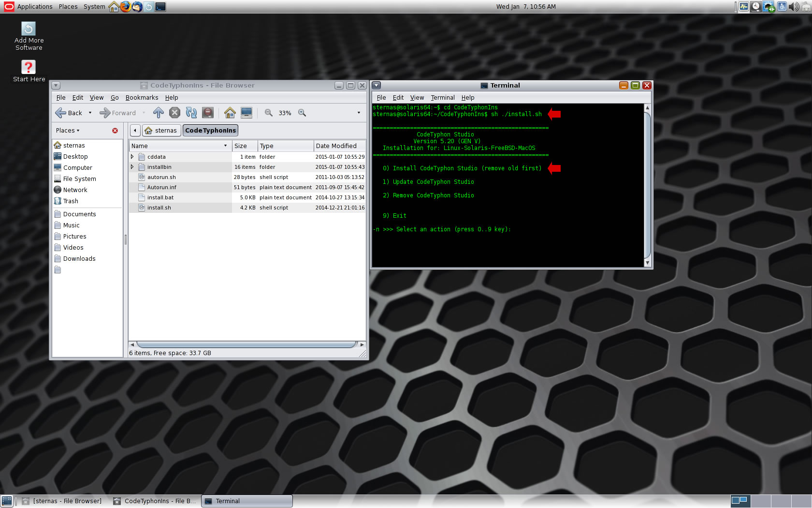Screen dimensions: 812x508
Task: Open Places menu in top panel
Action: [68, 7]
